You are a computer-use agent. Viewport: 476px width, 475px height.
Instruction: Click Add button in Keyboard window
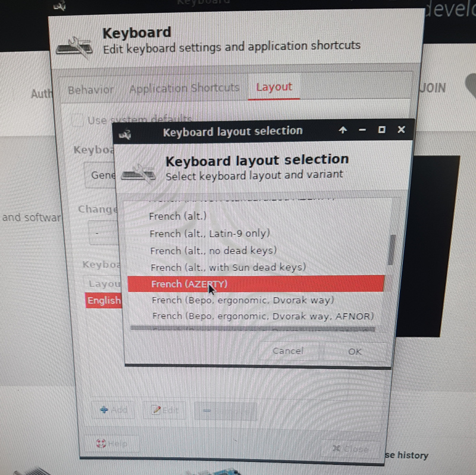pyautogui.click(x=114, y=410)
